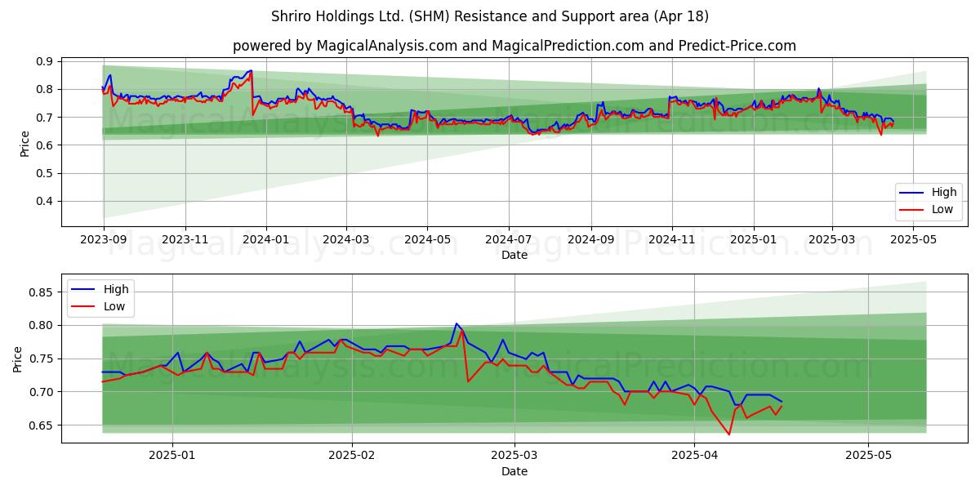Screen dimensions: 980x490
Task: Click the bottom chart y-axis value '0.75'
Action: pyautogui.click(x=42, y=359)
